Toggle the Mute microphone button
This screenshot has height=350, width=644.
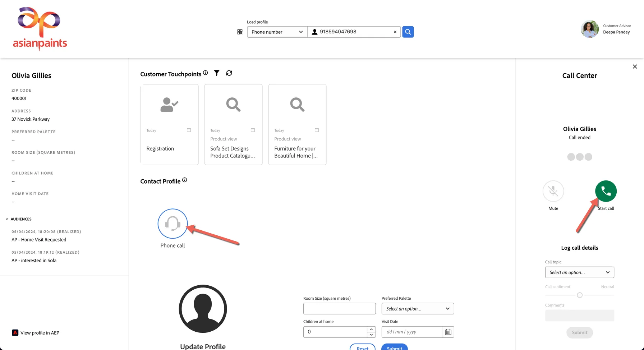click(x=553, y=191)
